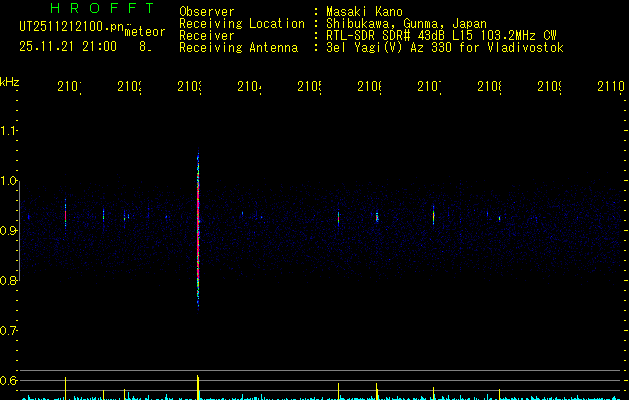This screenshot has width=629, height=400.
Task: Click the 2110 time axis label
Action: point(611,86)
